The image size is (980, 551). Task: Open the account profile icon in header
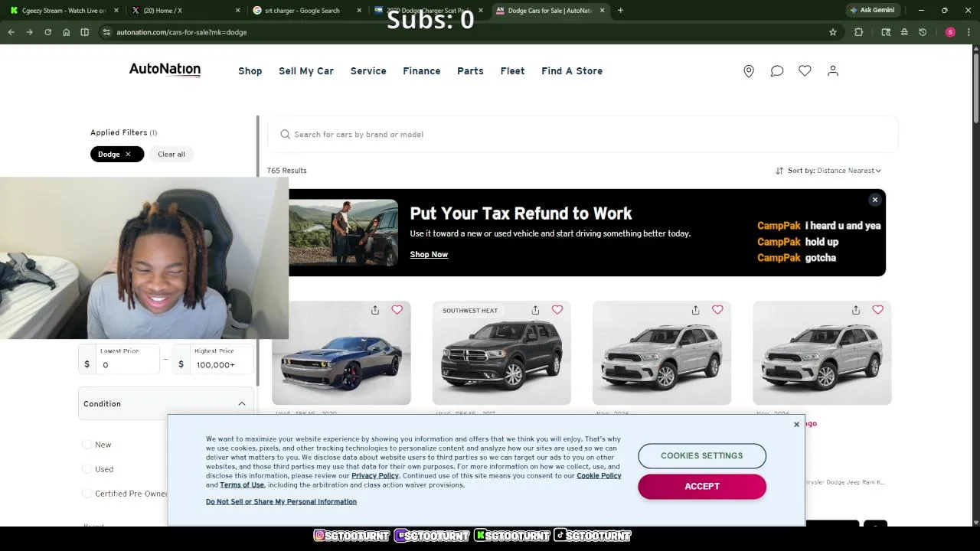833,70
